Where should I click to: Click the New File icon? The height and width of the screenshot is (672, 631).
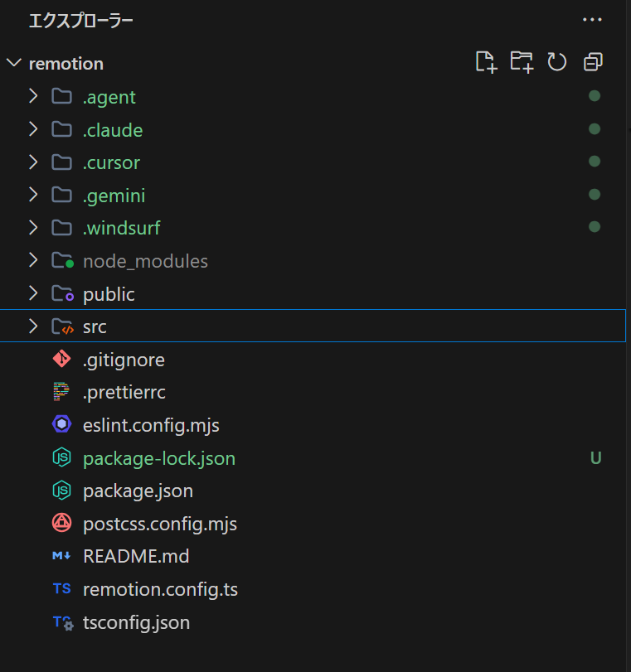pos(486,62)
